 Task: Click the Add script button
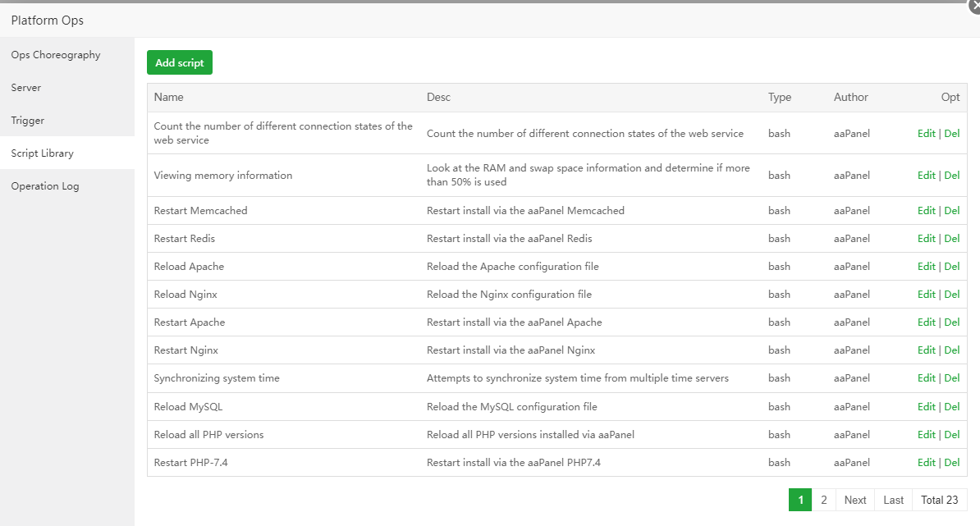180,62
